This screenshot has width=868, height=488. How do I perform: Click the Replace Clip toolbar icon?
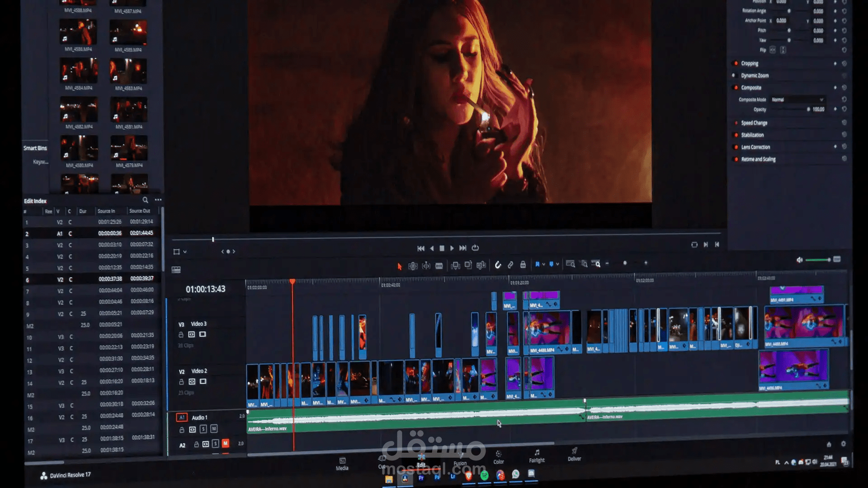pyautogui.click(x=481, y=265)
